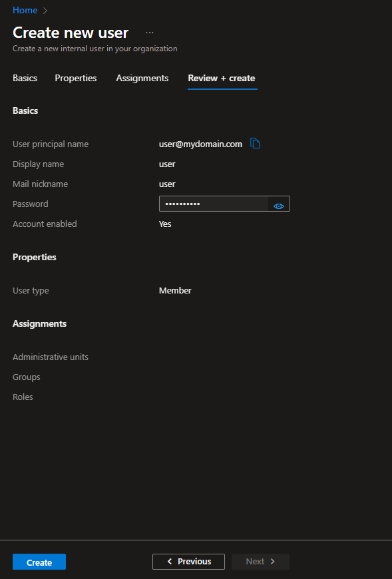Viewport: 392px width, 579px height.
Task: Switch to the Basics tab
Action: (25, 79)
